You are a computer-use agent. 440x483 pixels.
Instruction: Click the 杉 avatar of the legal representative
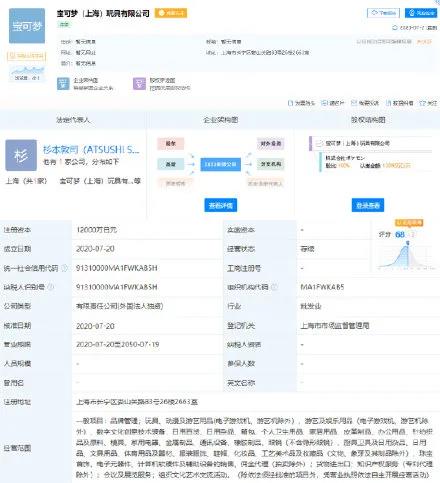coord(21,155)
